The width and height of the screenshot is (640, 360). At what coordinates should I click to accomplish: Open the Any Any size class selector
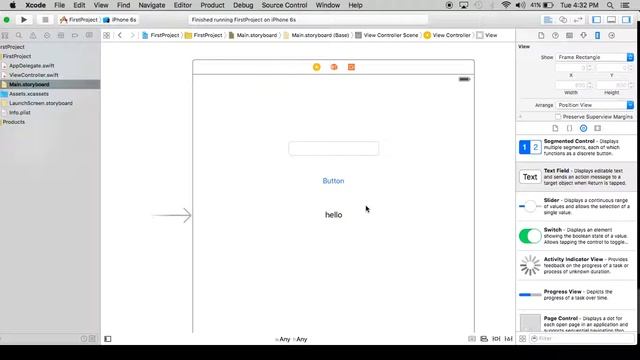pos(291,339)
